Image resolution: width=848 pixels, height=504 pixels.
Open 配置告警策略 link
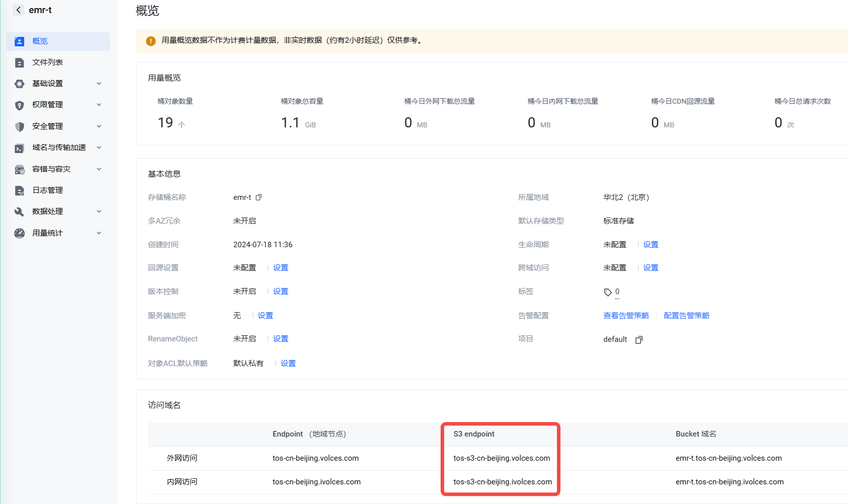point(686,316)
